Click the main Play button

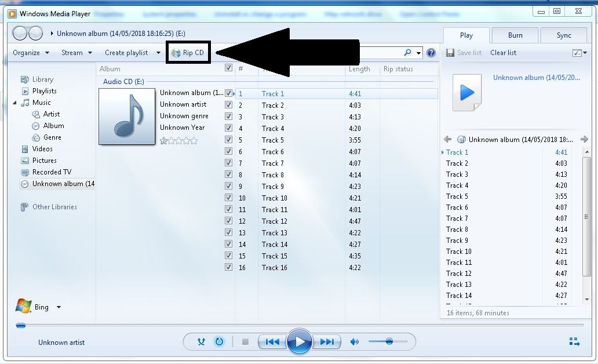pyautogui.click(x=300, y=341)
